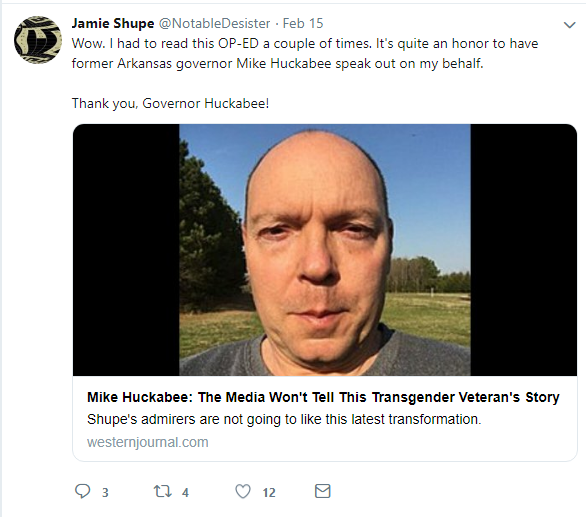586x517 pixels.
Task: Visit the @NotableDesister handle link
Action: pyautogui.click(x=215, y=24)
